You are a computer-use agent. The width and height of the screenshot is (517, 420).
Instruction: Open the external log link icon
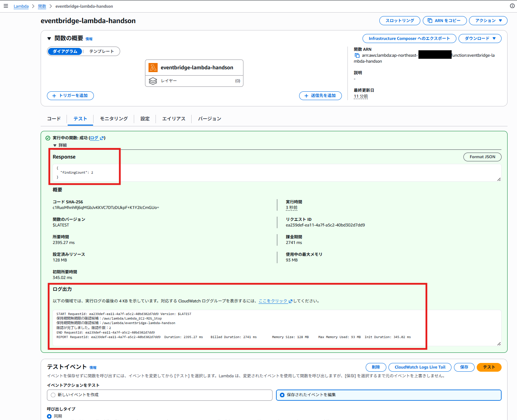click(x=102, y=138)
